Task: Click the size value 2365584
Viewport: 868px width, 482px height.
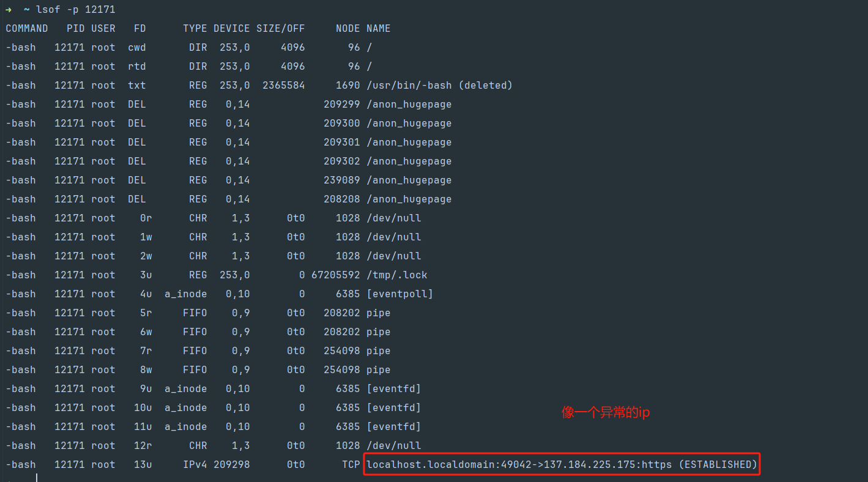Action: click(284, 86)
